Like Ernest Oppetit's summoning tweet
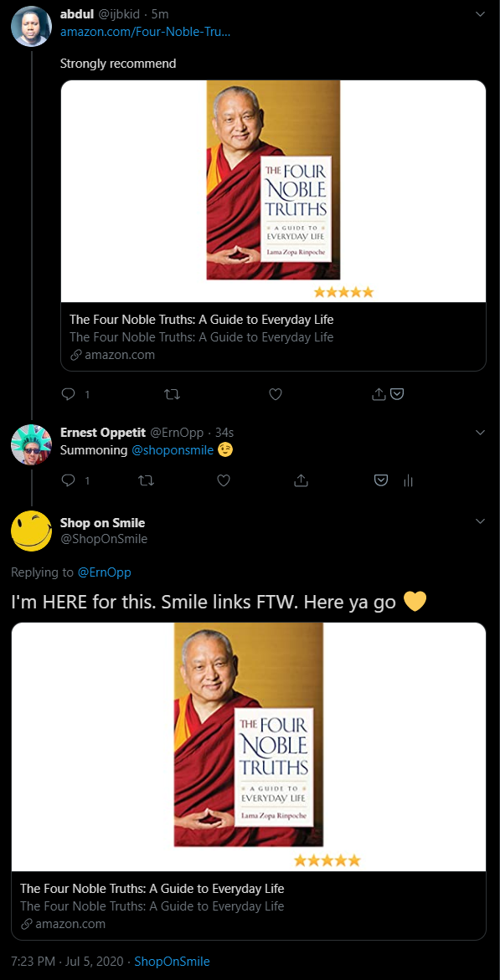 click(x=223, y=480)
